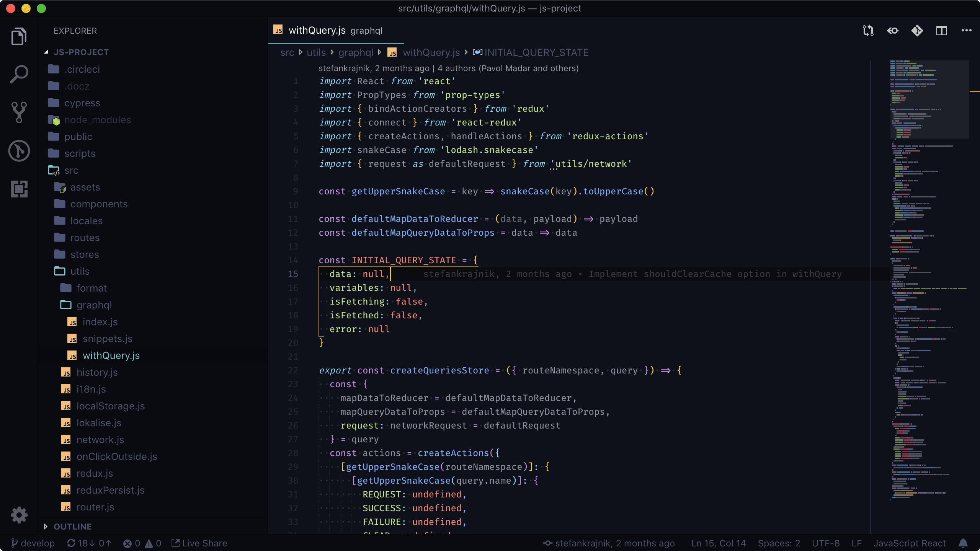The image size is (980, 551).
Task: Go to line via Ln 15, Col 14
Action: [x=719, y=543]
